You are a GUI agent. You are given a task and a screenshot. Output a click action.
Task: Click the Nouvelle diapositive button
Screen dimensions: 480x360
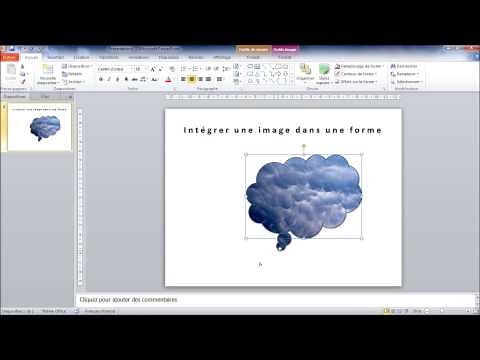(x=48, y=74)
